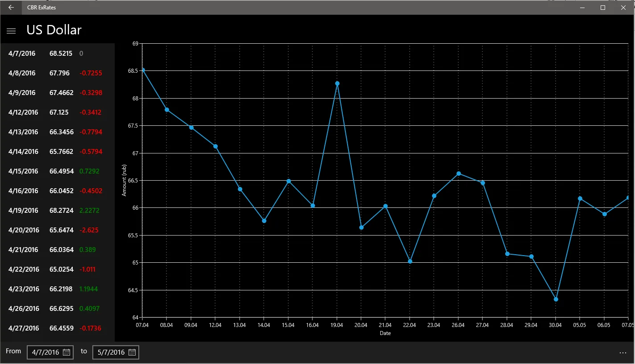Select the 4/27/2016 rate row
635x364 pixels.
tap(57, 328)
